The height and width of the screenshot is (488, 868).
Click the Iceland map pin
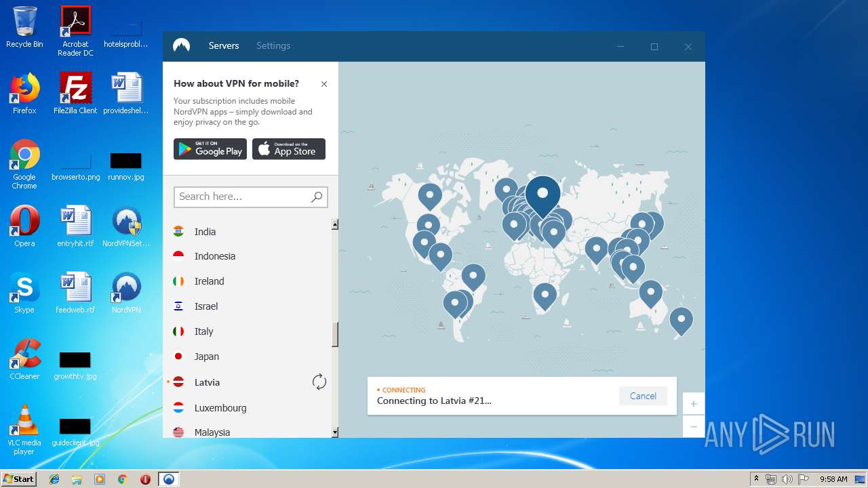506,191
